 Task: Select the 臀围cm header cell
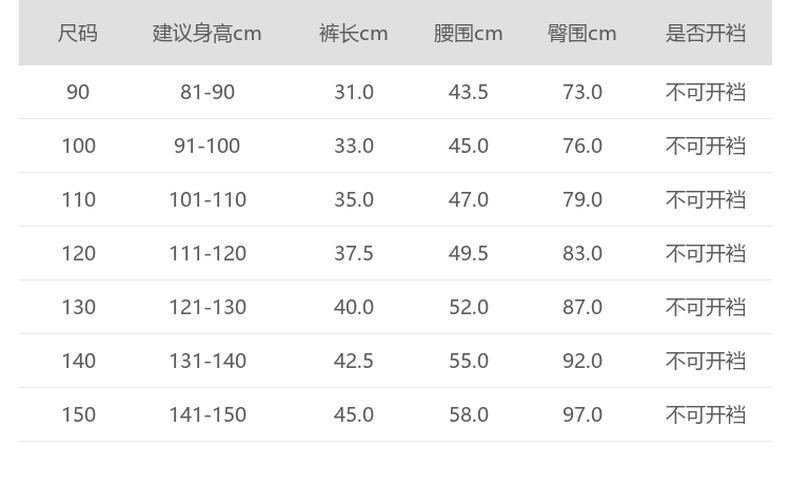(582, 33)
